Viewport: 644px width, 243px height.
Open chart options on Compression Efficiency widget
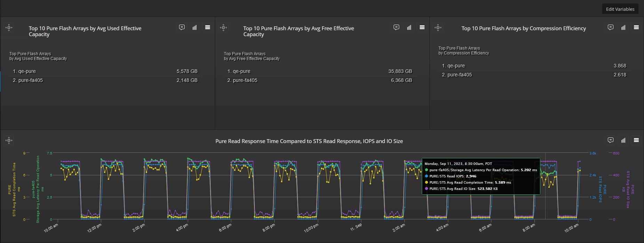coord(623,27)
